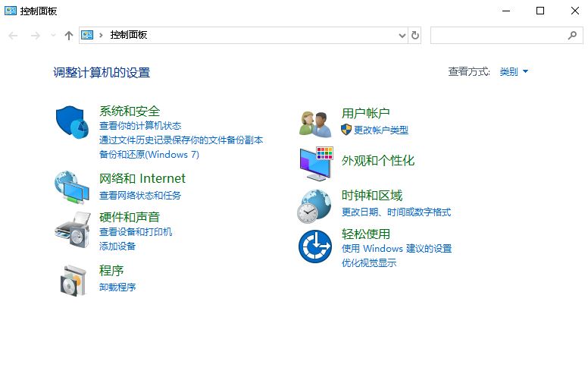Click the UAC shield beside 更改帐户类型
Image resolution: width=588 pixels, height=377 pixels.
coord(346,130)
